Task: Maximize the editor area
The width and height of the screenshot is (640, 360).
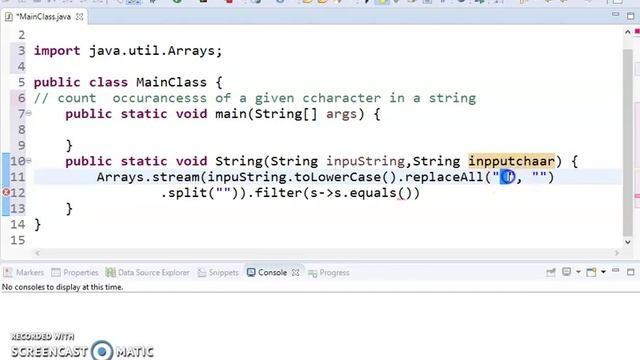Action: [631, 16]
